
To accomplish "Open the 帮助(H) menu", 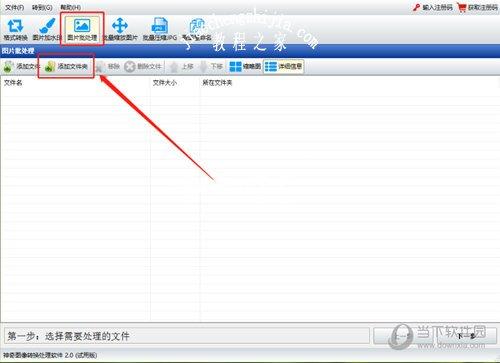I will tap(70, 7).
